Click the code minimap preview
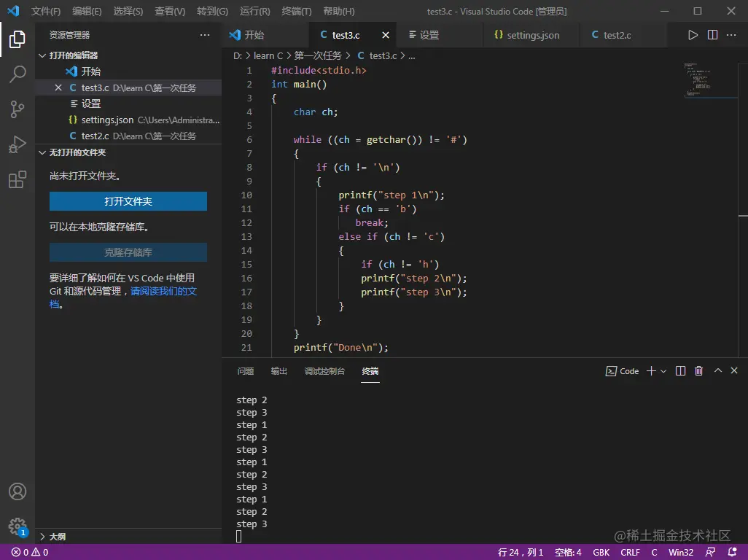This screenshot has height=560, width=748. tap(700, 80)
